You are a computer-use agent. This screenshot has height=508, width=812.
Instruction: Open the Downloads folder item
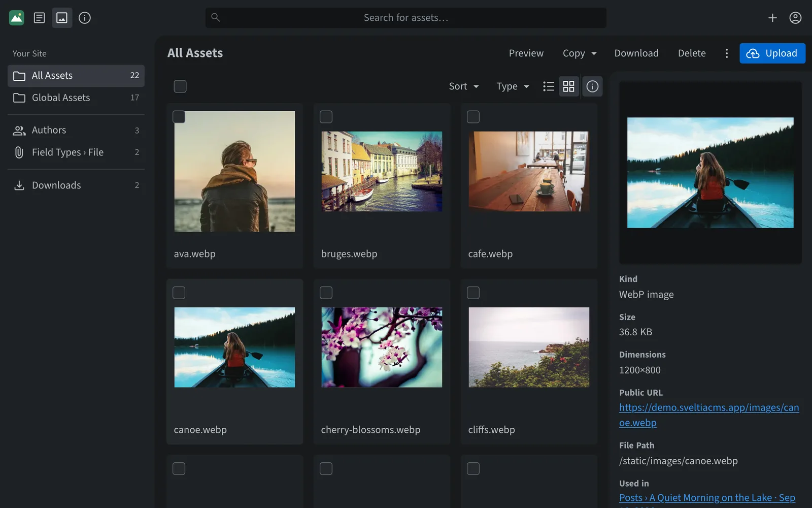tap(76, 185)
